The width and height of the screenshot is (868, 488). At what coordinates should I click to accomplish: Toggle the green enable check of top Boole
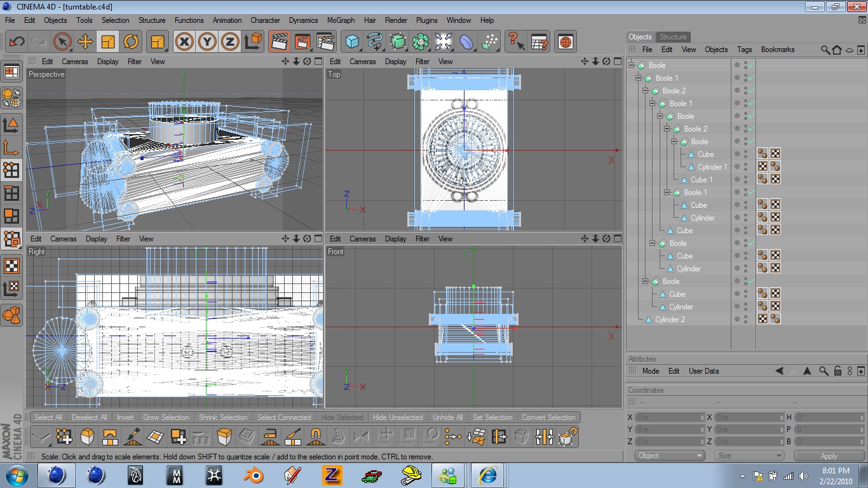coord(752,65)
